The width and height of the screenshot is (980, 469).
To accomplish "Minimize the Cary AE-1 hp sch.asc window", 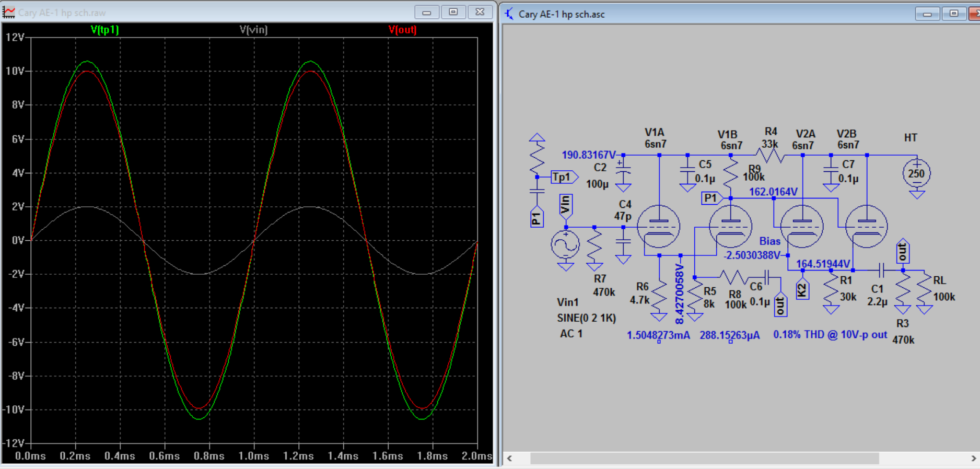I will click(x=928, y=14).
